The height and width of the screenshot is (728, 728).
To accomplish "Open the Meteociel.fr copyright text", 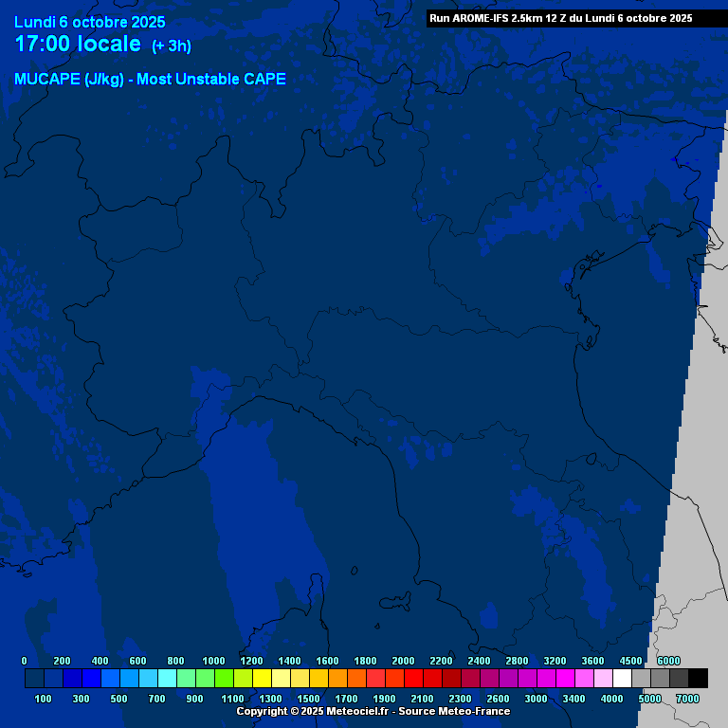I will pos(314,711).
